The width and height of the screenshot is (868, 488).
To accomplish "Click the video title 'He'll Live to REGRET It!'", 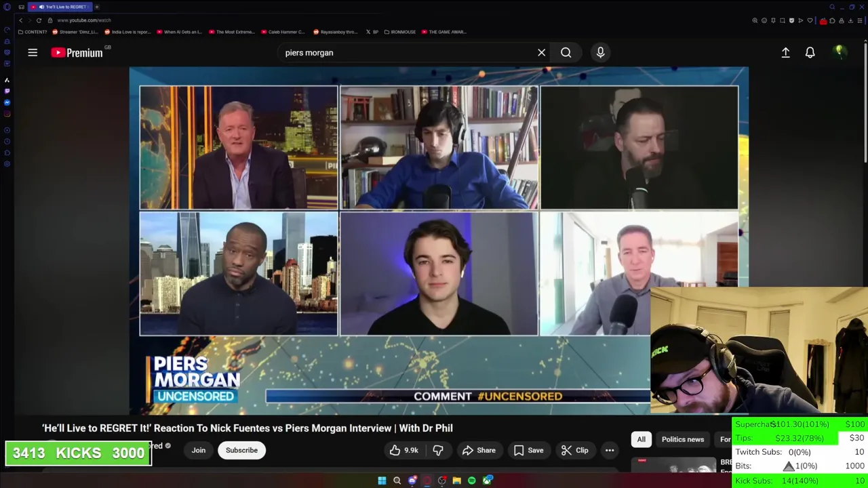I will (x=247, y=428).
